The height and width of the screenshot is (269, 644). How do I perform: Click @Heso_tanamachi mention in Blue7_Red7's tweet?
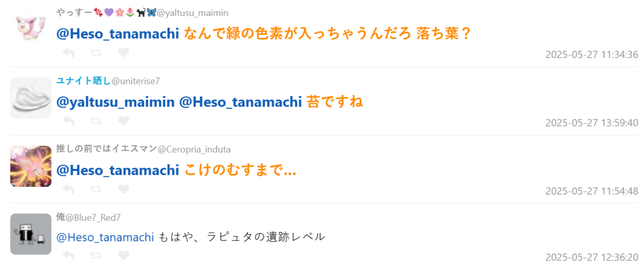[105, 237]
